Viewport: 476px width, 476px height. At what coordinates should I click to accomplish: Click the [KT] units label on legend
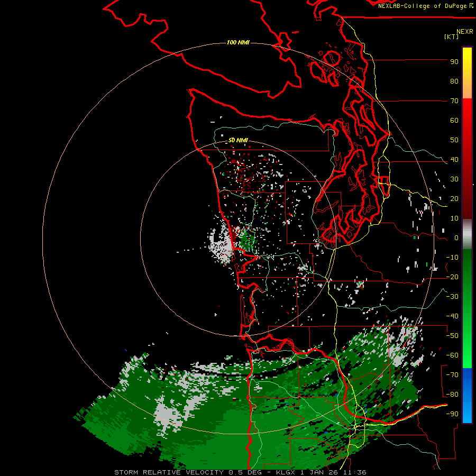(x=451, y=36)
